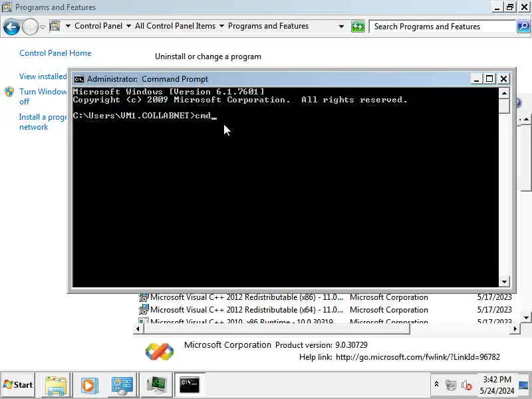Open View installed updates link
The image size is (532, 399).
pyautogui.click(x=43, y=76)
